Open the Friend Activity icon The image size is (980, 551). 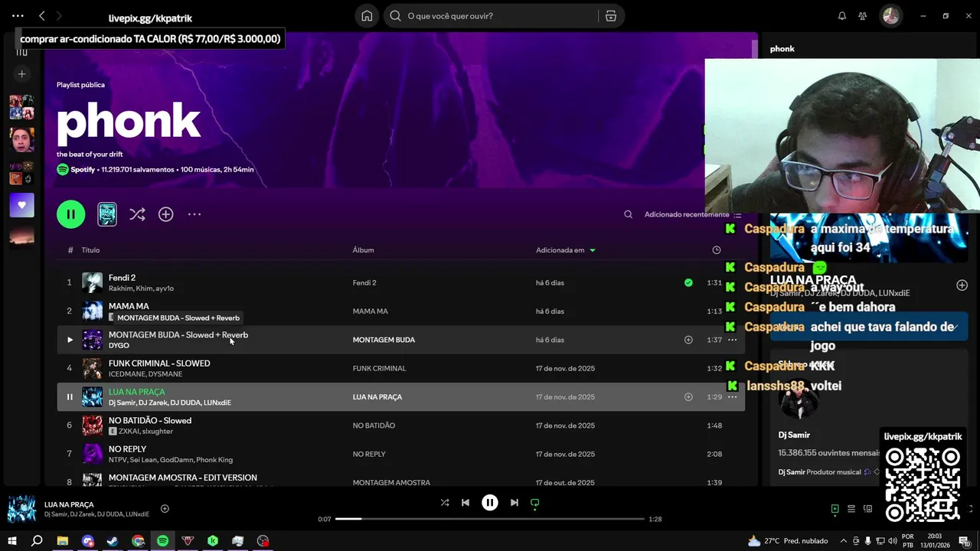[863, 16]
